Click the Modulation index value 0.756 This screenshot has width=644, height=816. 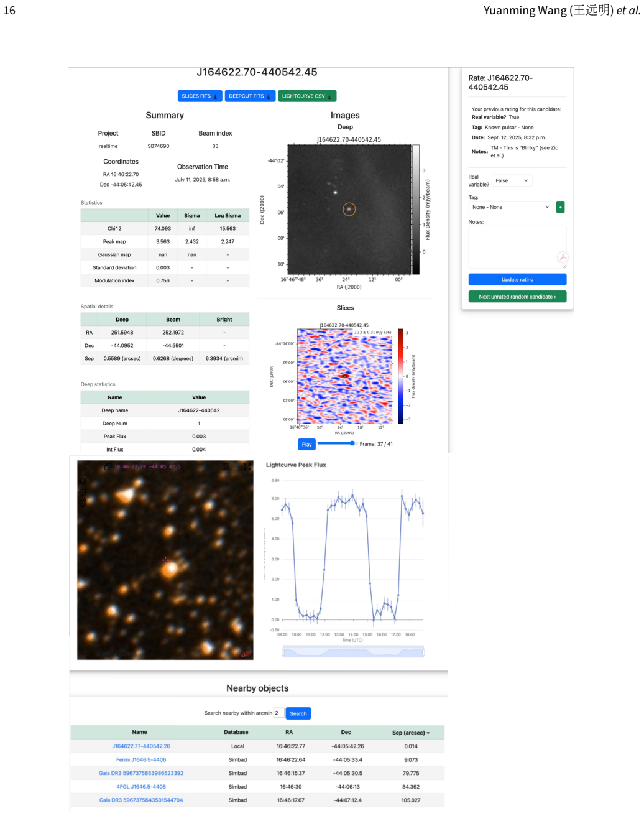tap(163, 280)
